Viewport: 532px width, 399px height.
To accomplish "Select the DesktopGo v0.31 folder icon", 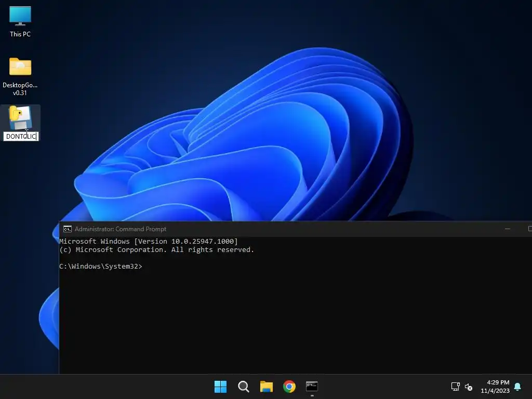I will pyautogui.click(x=20, y=66).
